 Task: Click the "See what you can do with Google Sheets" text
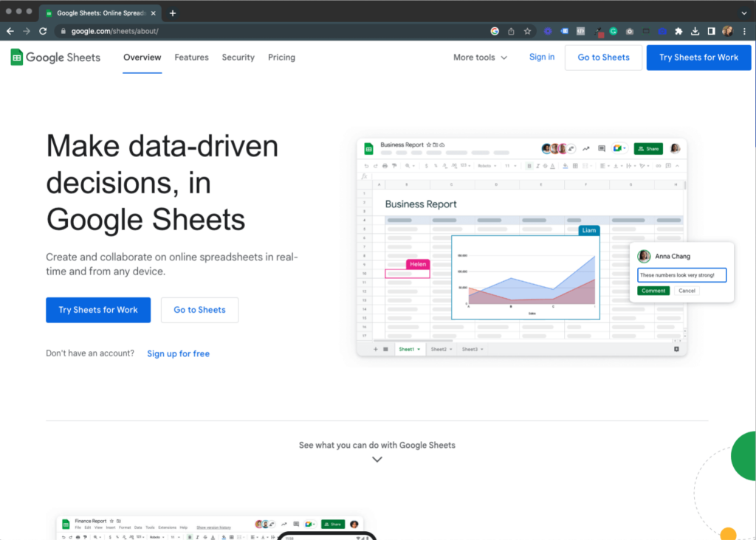coord(377,445)
